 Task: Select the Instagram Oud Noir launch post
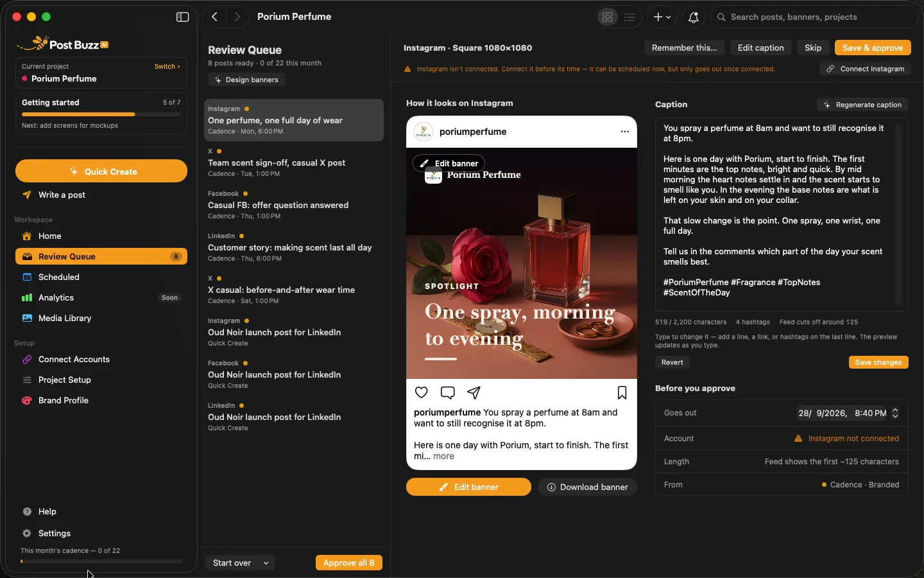tap(294, 332)
